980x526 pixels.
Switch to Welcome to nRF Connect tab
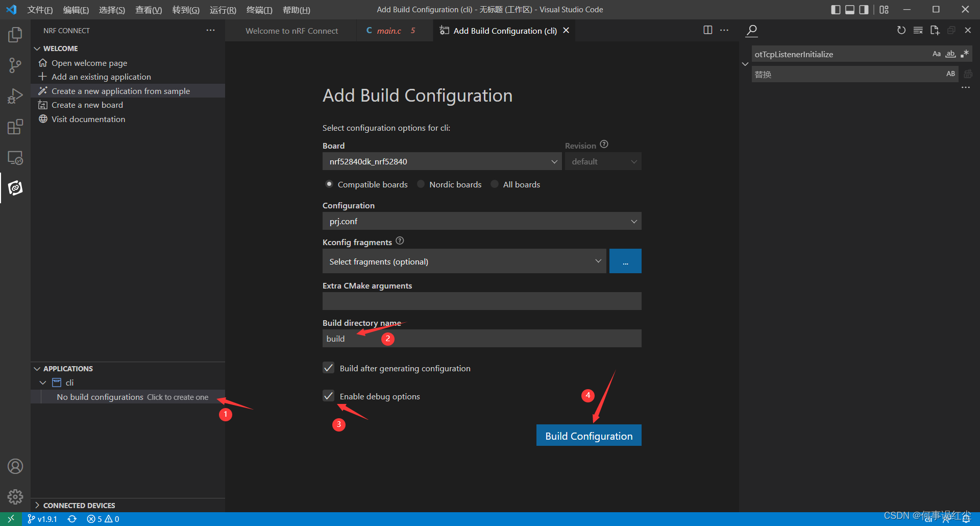pyautogui.click(x=292, y=31)
